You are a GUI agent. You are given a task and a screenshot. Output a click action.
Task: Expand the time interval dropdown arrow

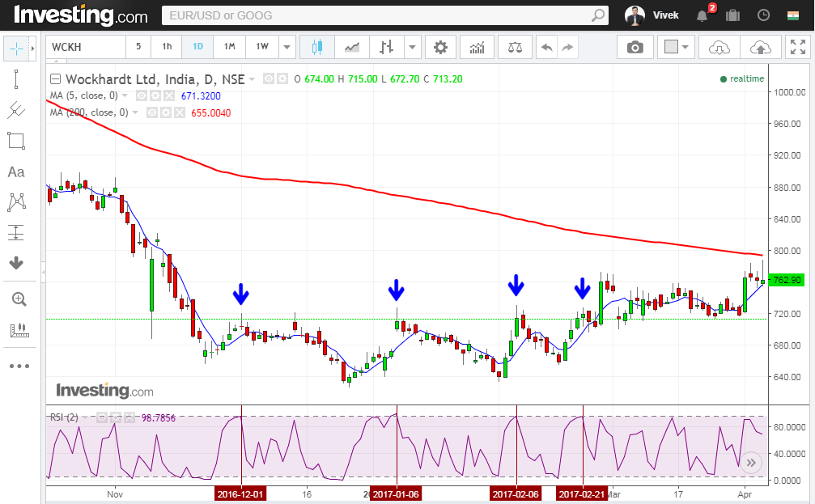pyautogui.click(x=287, y=48)
